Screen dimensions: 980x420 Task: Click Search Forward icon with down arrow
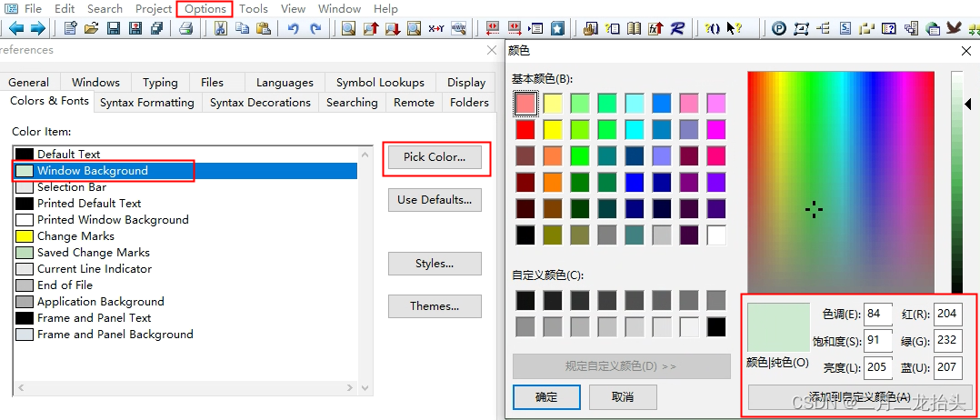[x=393, y=28]
